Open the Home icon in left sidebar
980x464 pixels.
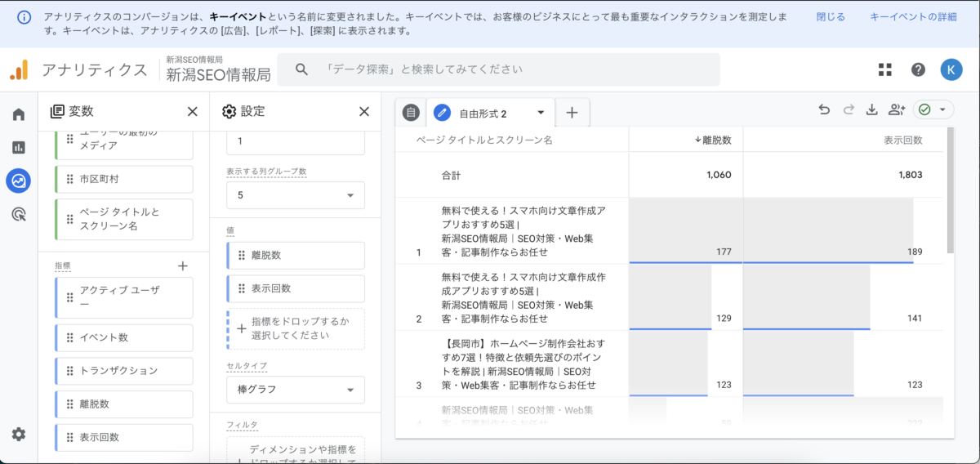pos(18,114)
